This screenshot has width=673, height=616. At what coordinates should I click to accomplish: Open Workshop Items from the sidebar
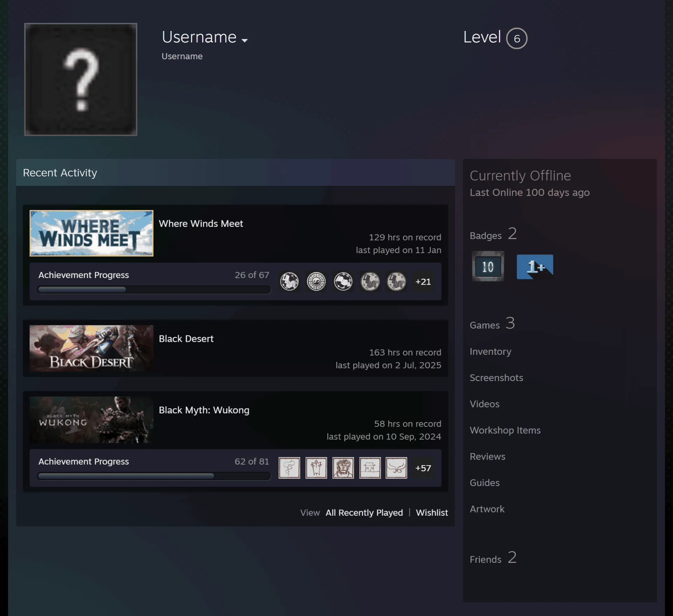[x=505, y=430]
